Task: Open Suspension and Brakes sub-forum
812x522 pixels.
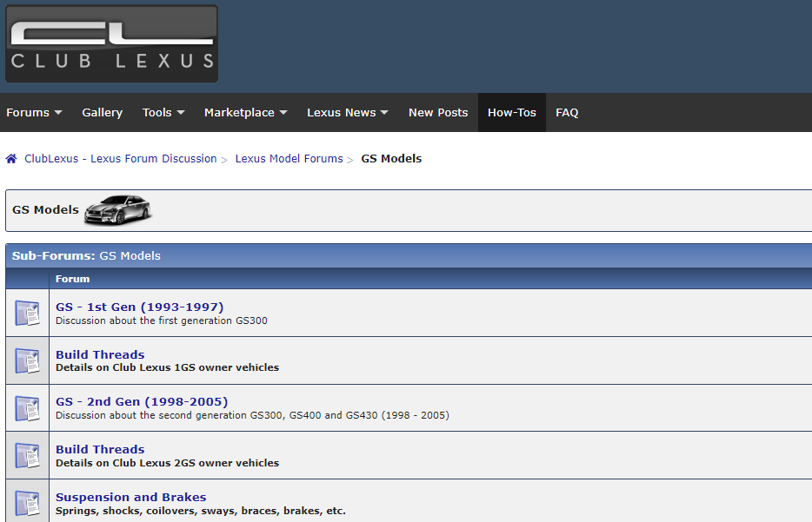Action: pos(131,497)
